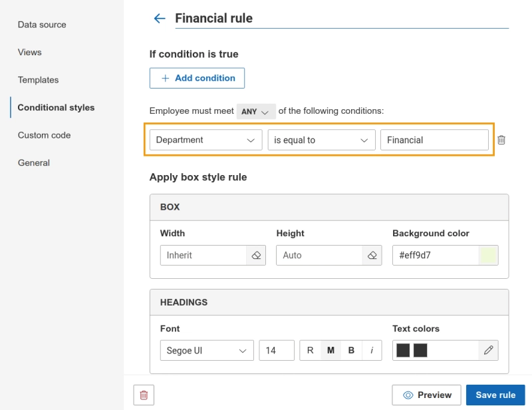This screenshot has height=410, width=532.
Task: Click the background color swatch #eff9d7
Action: (488, 255)
